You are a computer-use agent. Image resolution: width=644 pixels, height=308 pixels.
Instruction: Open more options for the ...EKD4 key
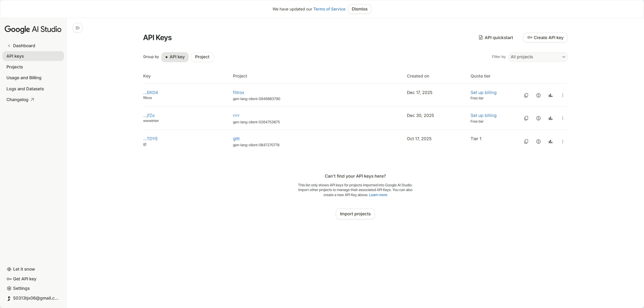[562, 95]
